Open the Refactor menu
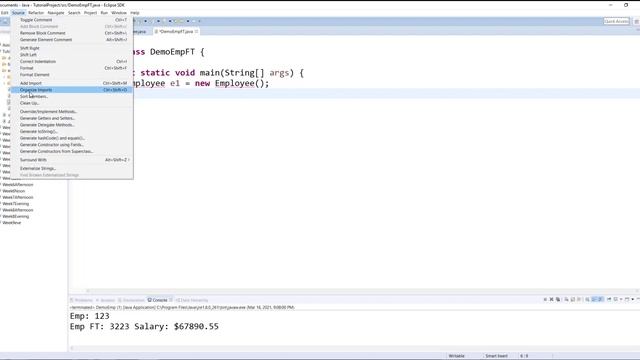 (36, 13)
